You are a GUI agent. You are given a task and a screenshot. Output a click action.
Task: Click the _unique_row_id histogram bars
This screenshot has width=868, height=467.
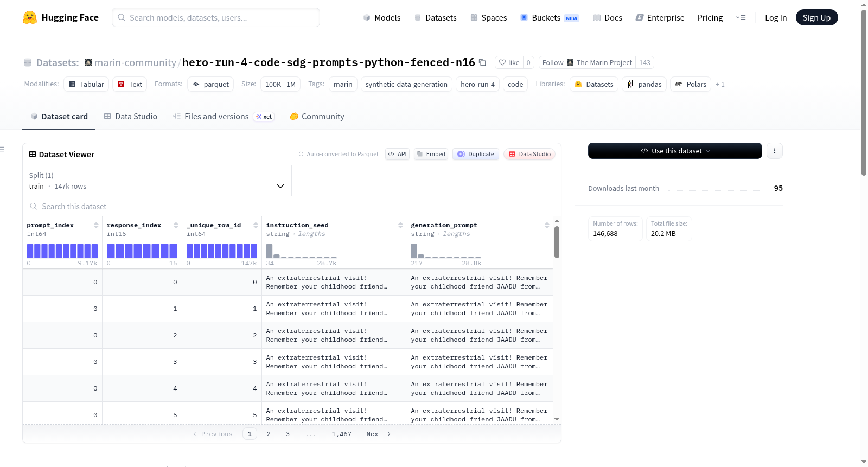point(222,251)
